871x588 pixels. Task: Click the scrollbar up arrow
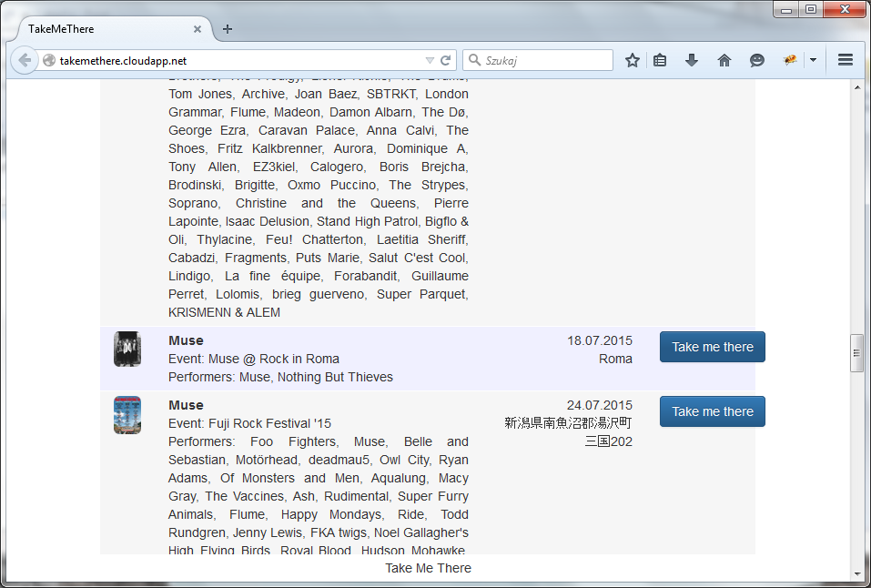click(856, 87)
